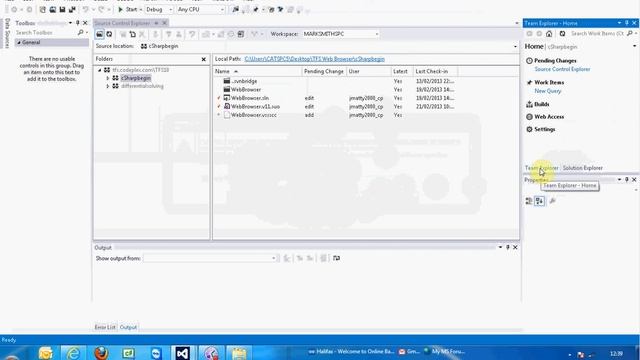Click the Local Path hyperlink
Viewport: 640px width, 360px height.
pos(315,59)
